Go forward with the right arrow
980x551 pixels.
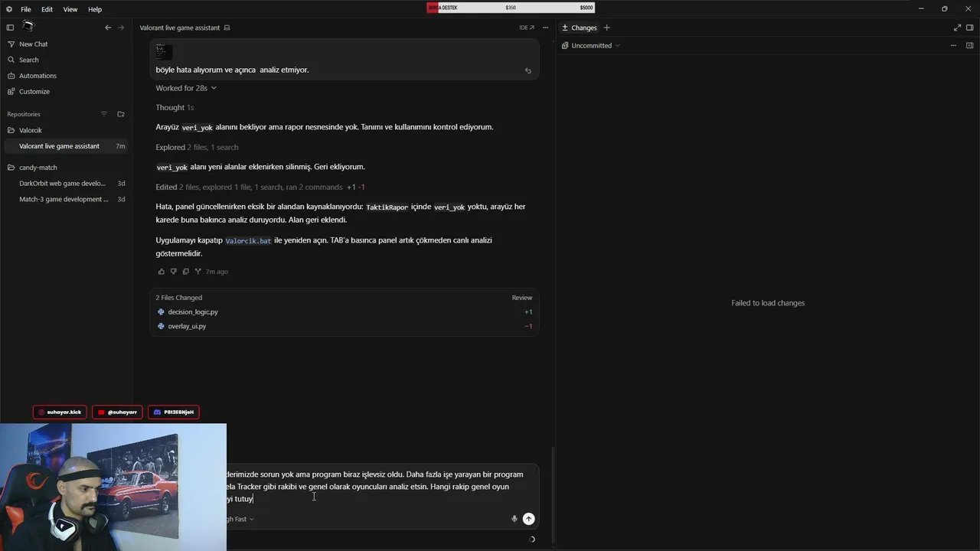tap(121, 28)
